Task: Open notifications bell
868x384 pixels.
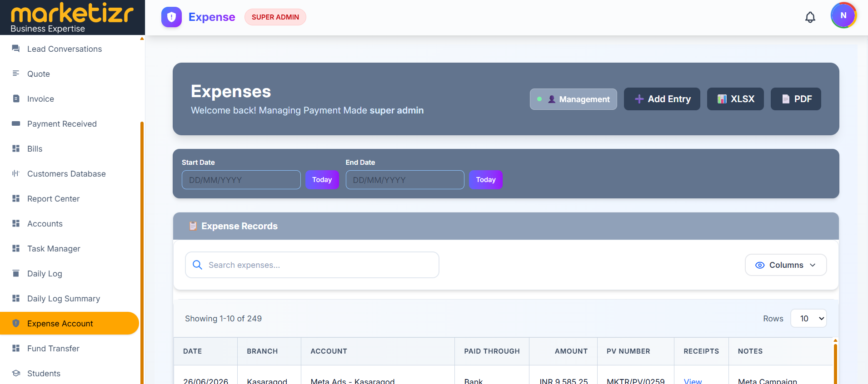Action: click(810, 17)
